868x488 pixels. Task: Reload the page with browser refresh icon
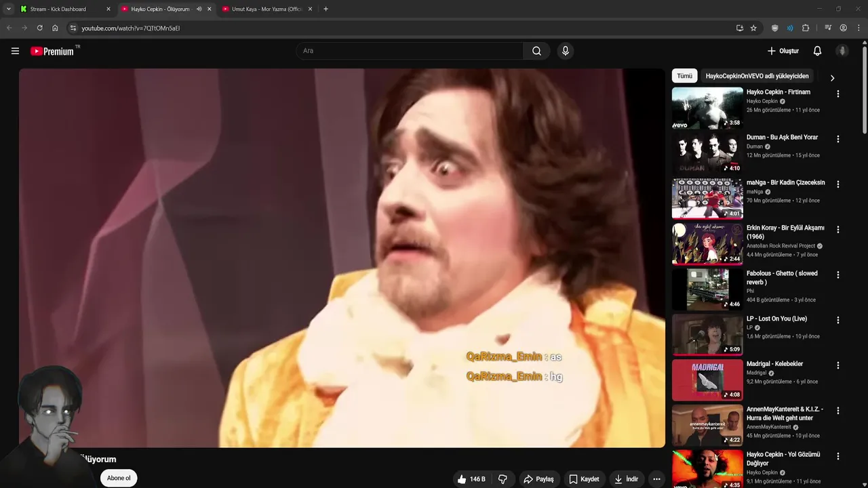[39, 28]
